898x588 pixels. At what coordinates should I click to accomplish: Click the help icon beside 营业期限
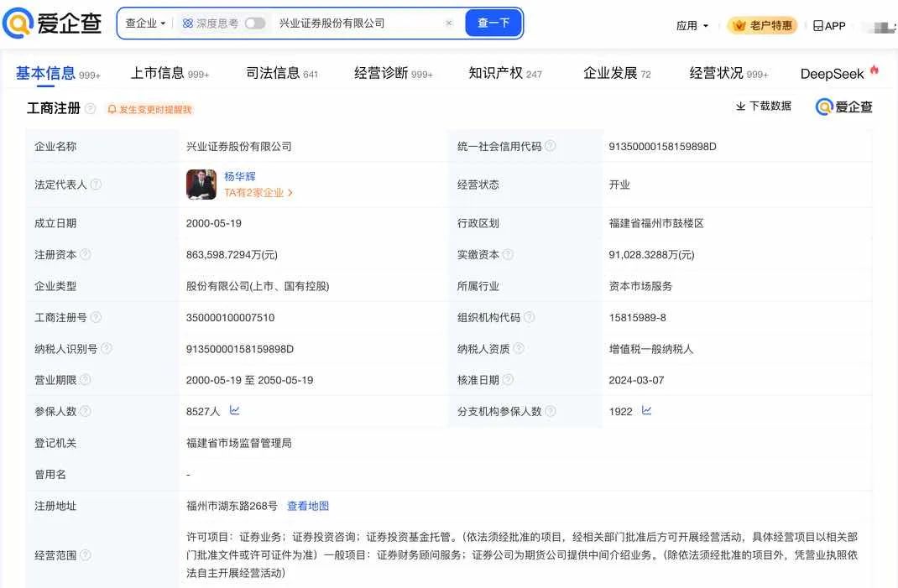point(86,380)
